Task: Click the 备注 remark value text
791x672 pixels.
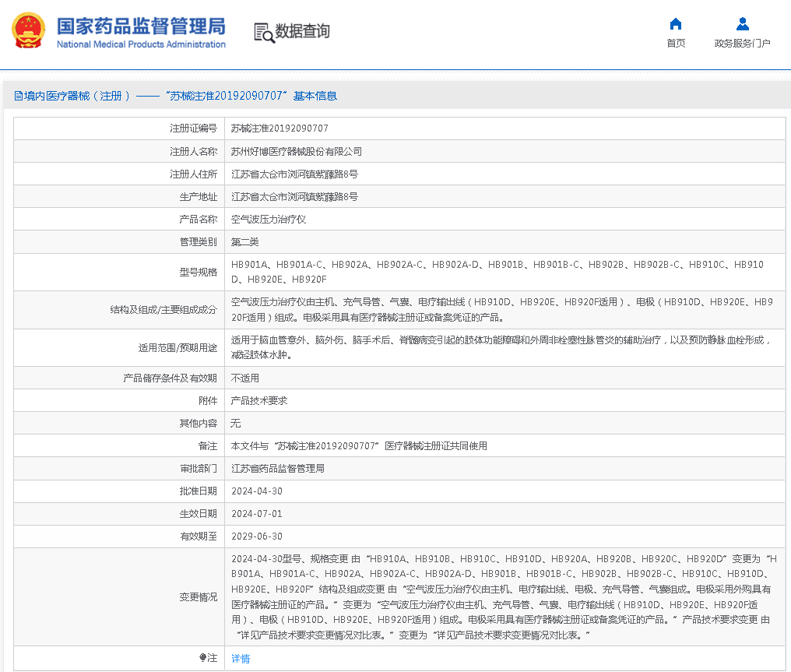Action: (x=359, y=446)
